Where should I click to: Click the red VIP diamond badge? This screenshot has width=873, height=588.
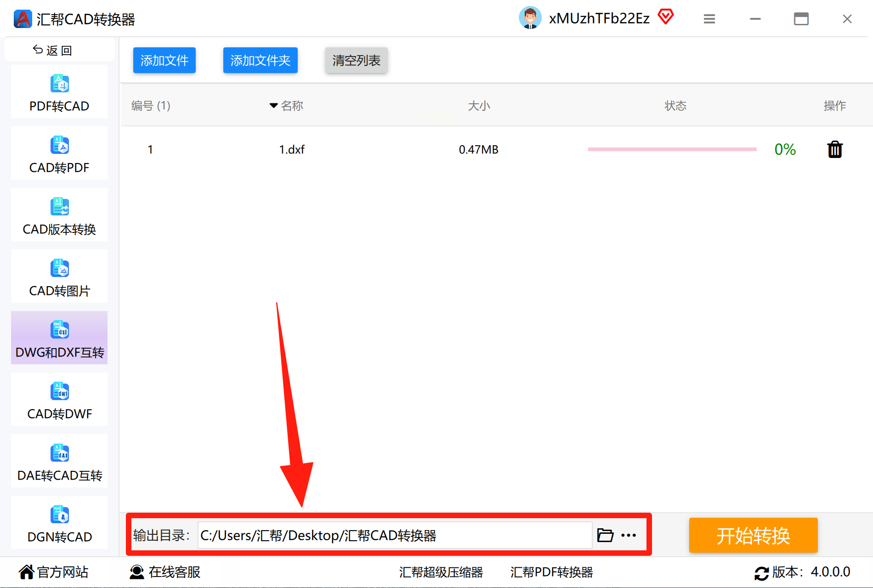pos(665,17)
